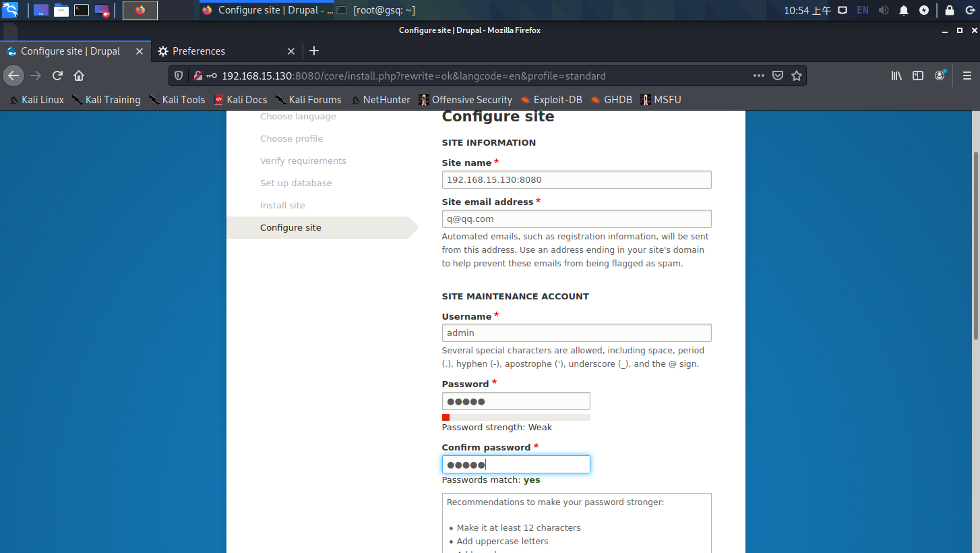Click the Site name input field
The height and width of the screenshot is (553, 980).
576,179
